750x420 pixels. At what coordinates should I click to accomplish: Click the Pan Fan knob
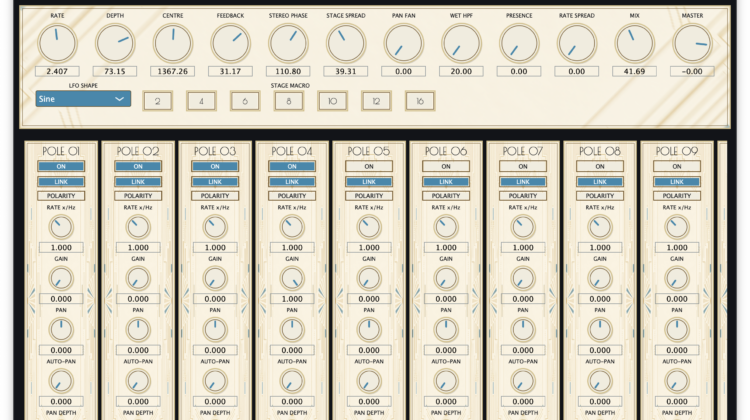(x=404, y=43)
